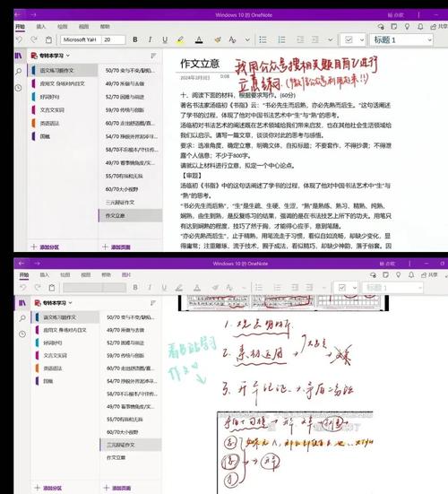This screenshot has width=448, height=494.
Task: Open page starting 55/70 in lower window
Action: (x=131, y=420)
